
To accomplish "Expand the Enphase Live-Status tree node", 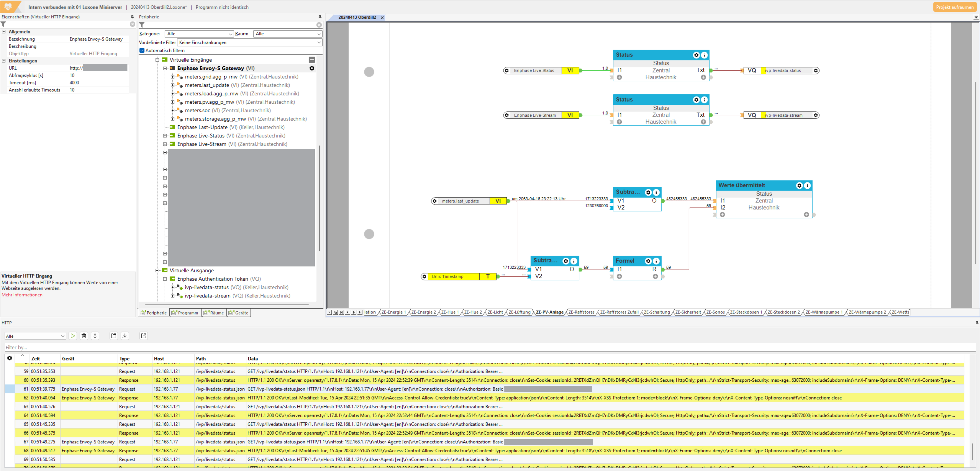I will click(165, 136).
